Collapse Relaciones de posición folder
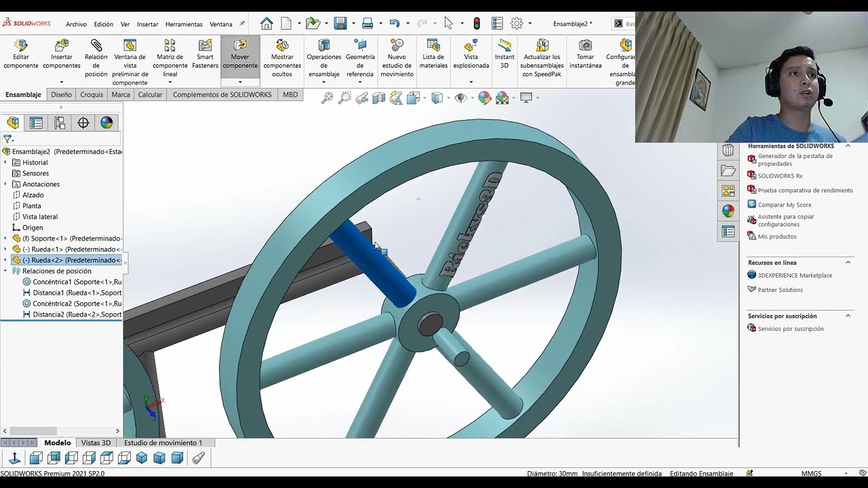 coord(5,271)
